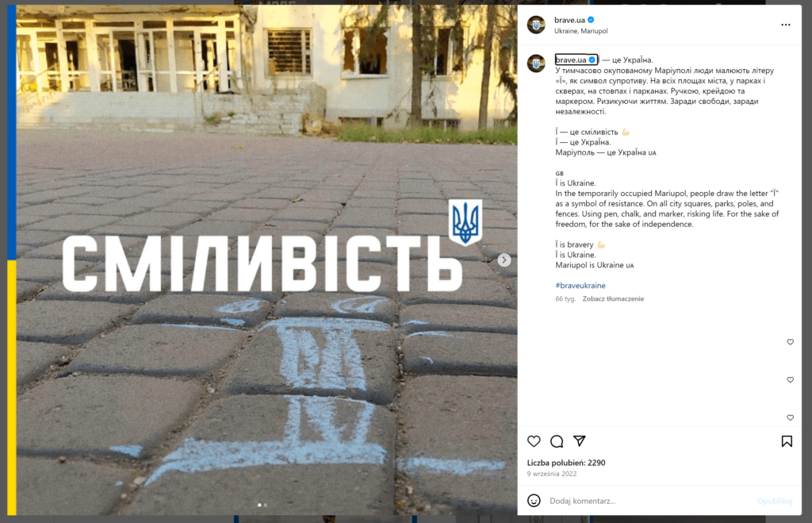Viewport: 812px width, 523px height.
Task: Open comment bubble icon
Action: pos(557,441)
